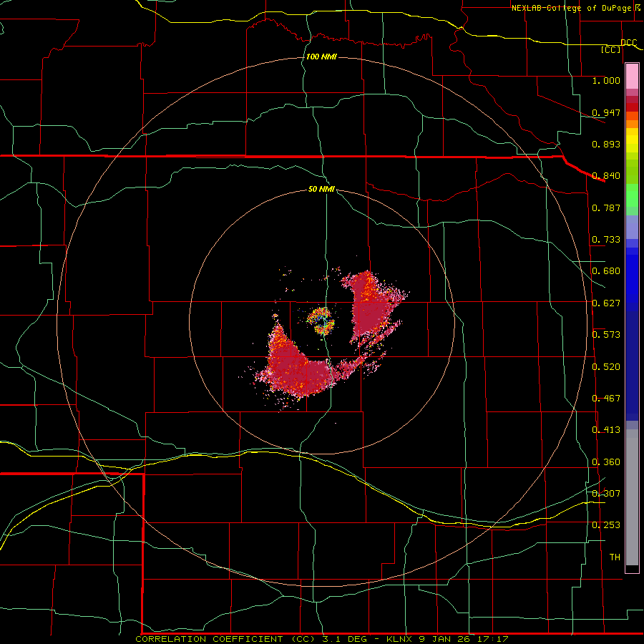
Task: Click the 0.307 scale value
Action: point(606,493)
